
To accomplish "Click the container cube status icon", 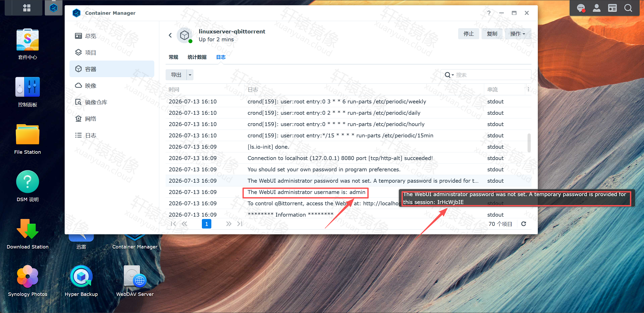I will 185,35.
